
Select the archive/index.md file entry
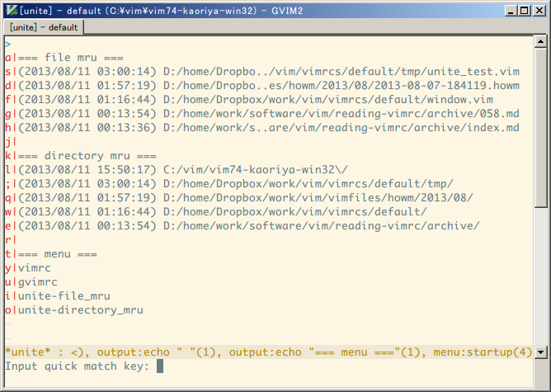coord(269,128)
